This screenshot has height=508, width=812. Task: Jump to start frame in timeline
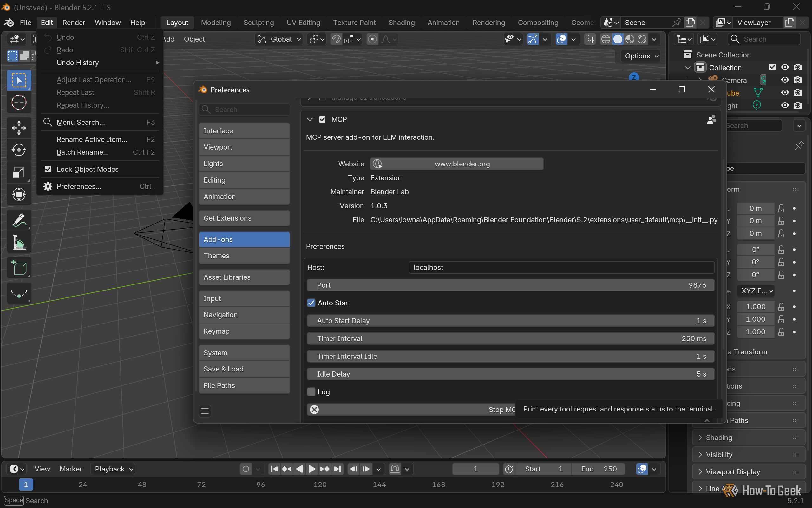[274, 469]
